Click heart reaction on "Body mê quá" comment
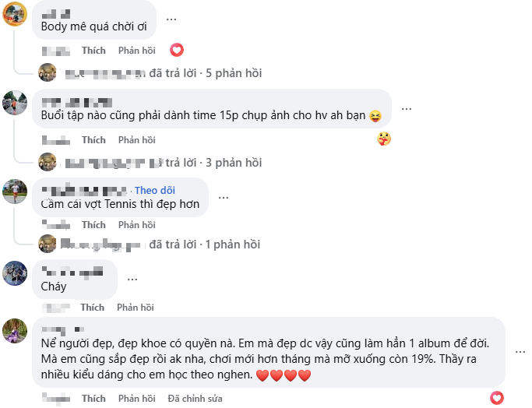This screenshot has width=532, height=408. click(177, 51)
